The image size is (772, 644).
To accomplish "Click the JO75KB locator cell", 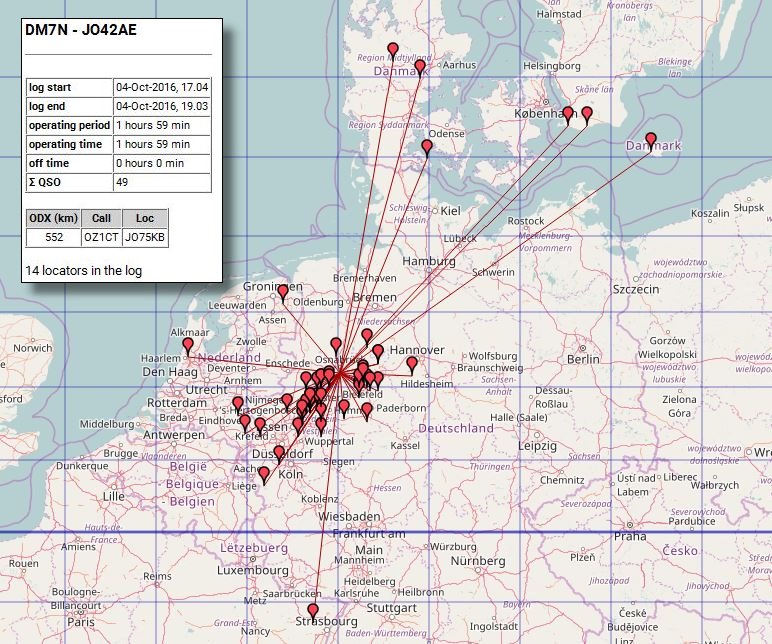I will 145,237.
